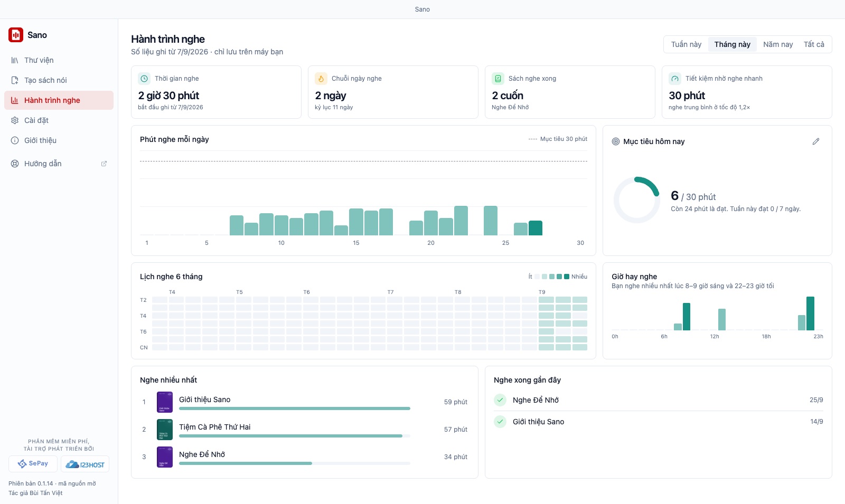Screen dimensions: 845x504
Task: Open Thư viện in the sidebar
Action: click(x=59, y=60)
